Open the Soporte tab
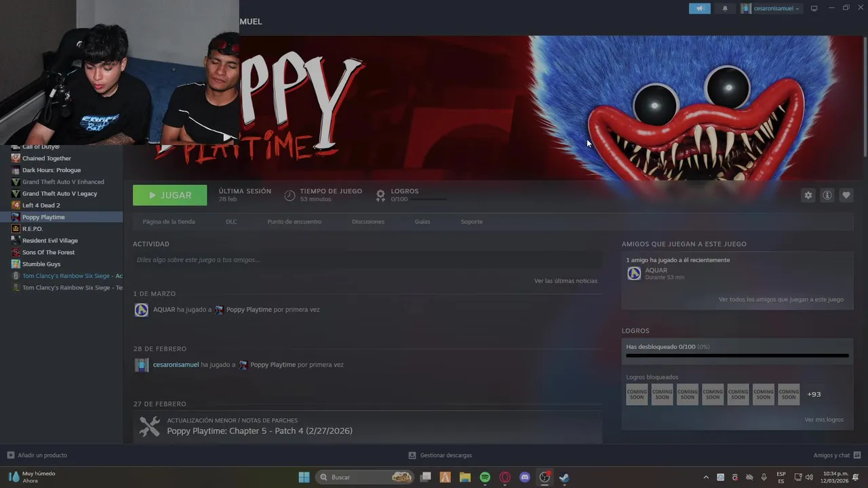 click(472, 222)
